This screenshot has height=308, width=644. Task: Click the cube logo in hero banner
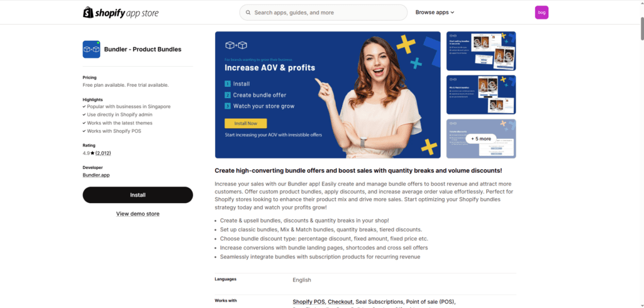(x=236, y=45)
